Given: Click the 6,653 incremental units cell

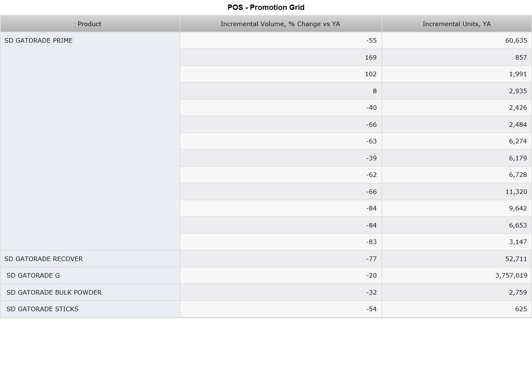Looking at the screenshot, I should 457,225.
